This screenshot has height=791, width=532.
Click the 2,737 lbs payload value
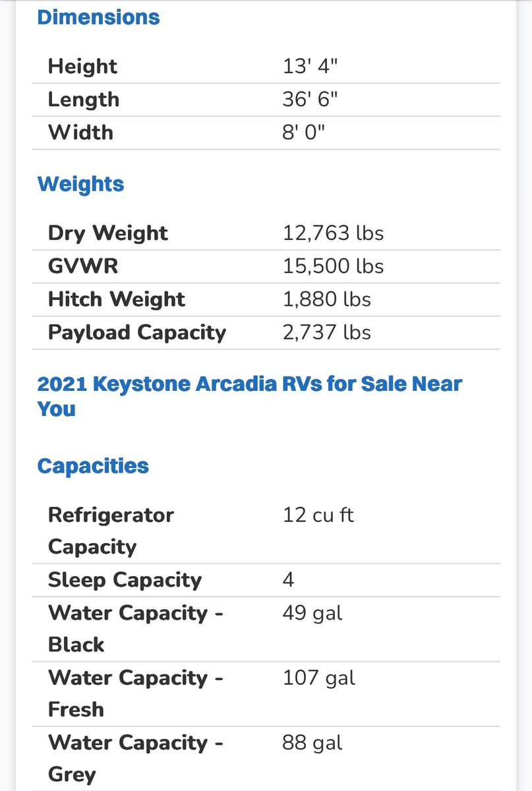coord(326,332)
